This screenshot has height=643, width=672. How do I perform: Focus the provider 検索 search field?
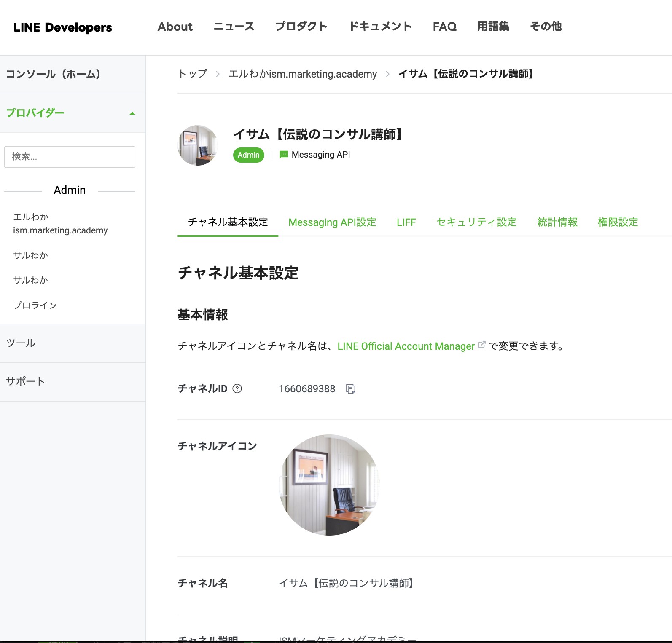pos(70,157)
